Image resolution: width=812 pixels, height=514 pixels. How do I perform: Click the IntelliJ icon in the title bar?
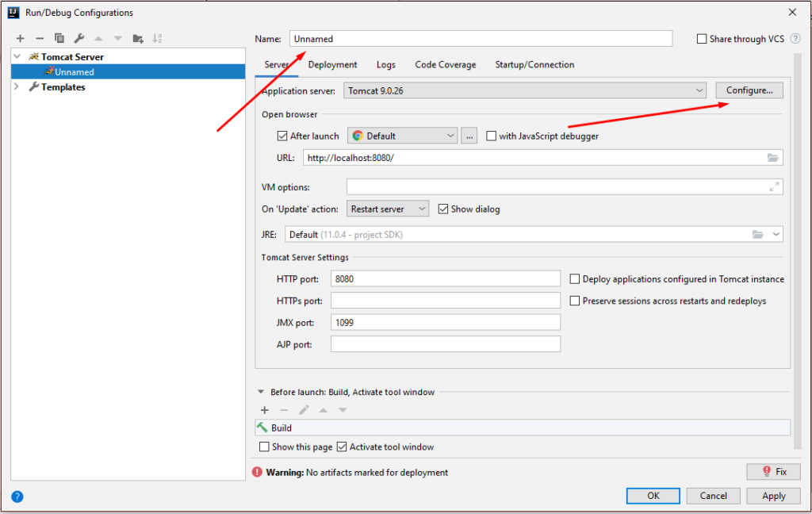(13, 13)
